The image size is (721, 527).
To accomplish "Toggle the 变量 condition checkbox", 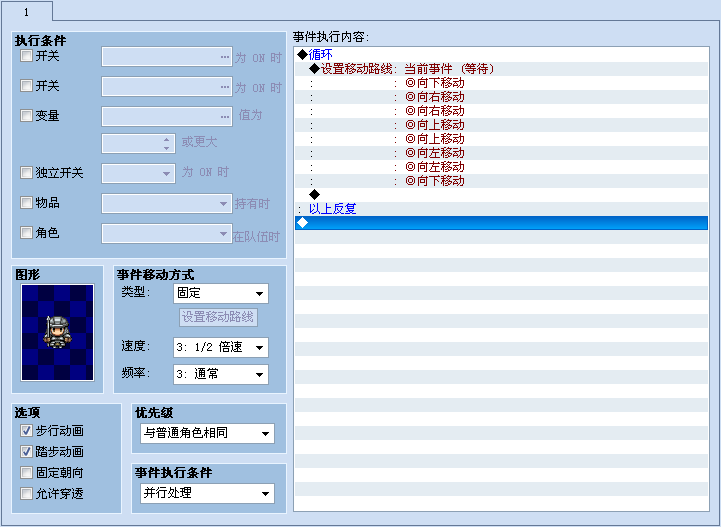I will 26,115.
